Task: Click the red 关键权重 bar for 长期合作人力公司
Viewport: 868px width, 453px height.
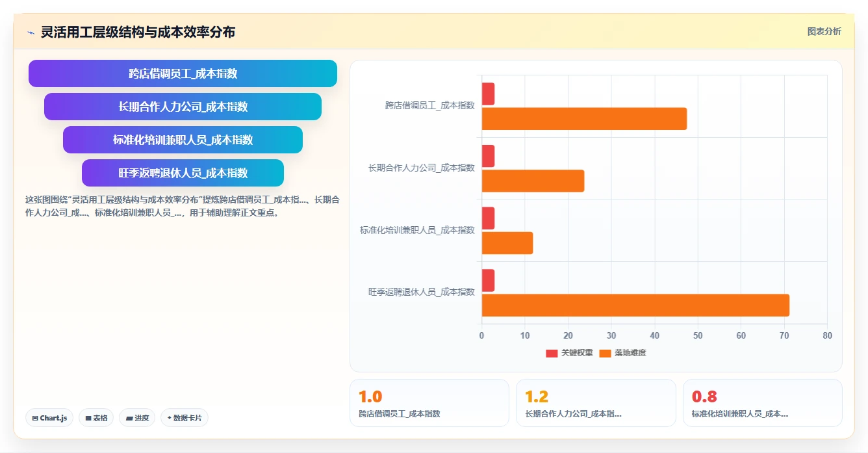Action: (488, 156)
